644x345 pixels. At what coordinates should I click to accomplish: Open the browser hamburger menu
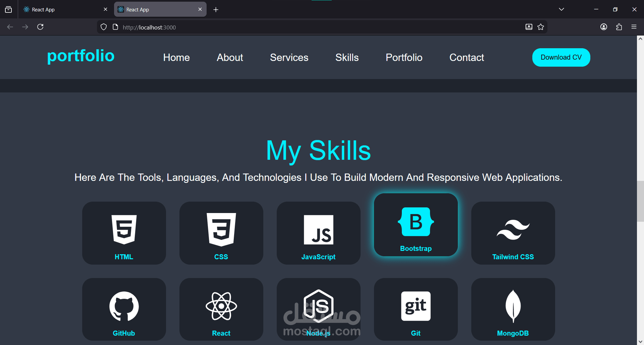pos(634,27)
